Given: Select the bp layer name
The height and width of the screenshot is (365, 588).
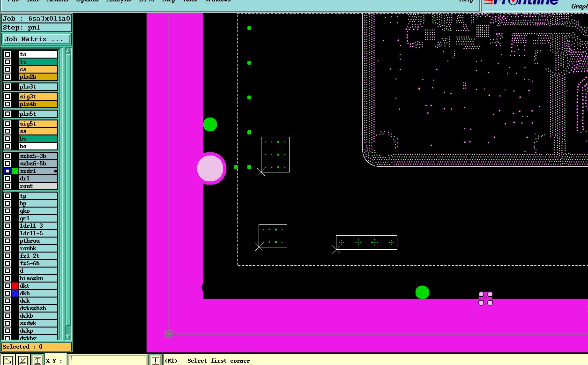Looking at the screenshot, I should pyautogui.click(x=38, y=203).
